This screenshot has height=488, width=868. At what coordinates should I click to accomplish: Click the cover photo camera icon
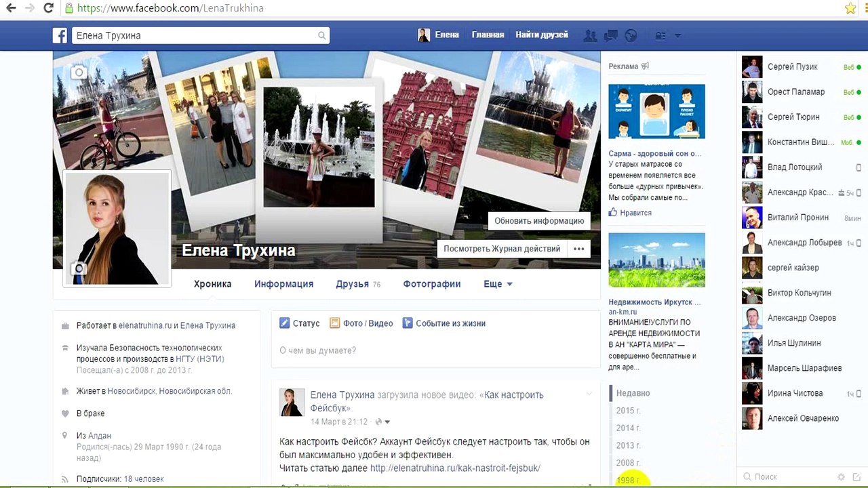tap(79, 73)
